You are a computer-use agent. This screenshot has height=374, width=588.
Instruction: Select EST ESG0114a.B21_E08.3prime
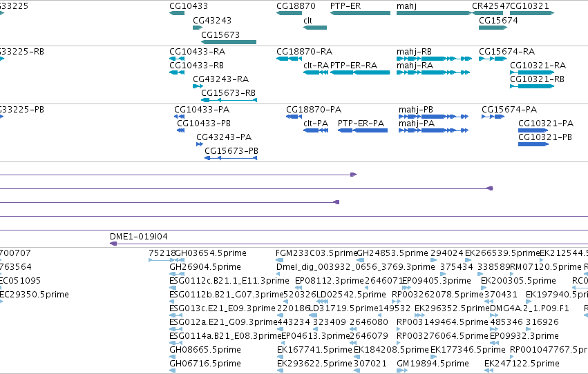click(176, 344)
